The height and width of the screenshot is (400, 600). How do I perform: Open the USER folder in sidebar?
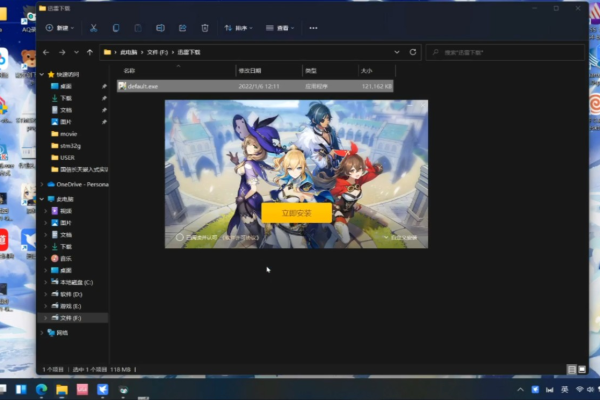coord(67,158)
